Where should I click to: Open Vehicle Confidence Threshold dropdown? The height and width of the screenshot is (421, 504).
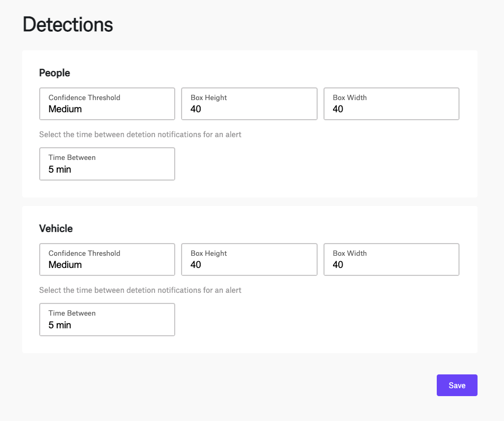(x=107, y=259)
